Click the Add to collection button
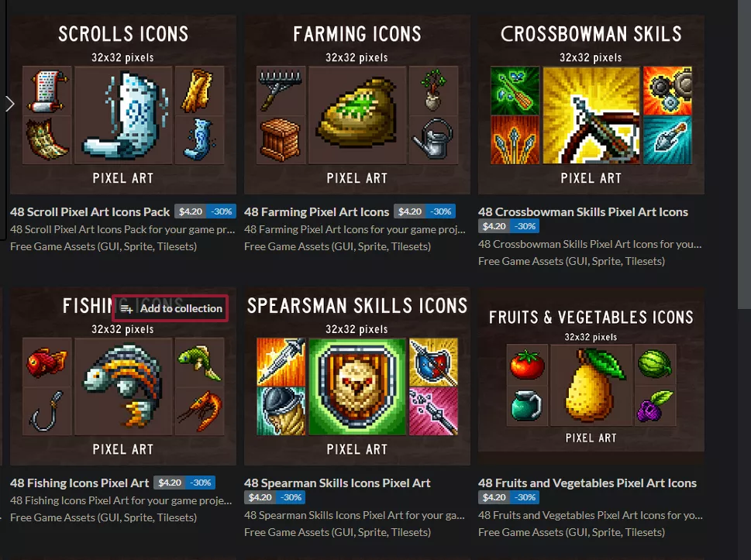751x560 pixels. 171,308
